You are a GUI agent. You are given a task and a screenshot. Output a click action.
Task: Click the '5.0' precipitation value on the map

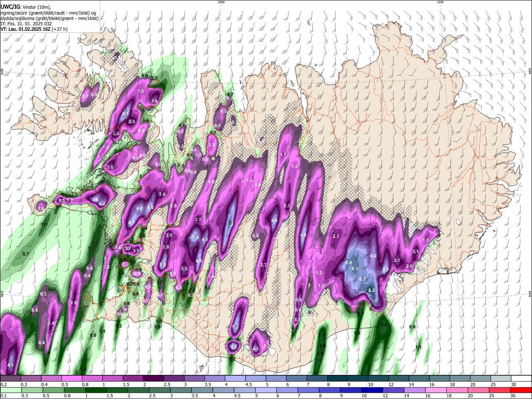point(151,207)
